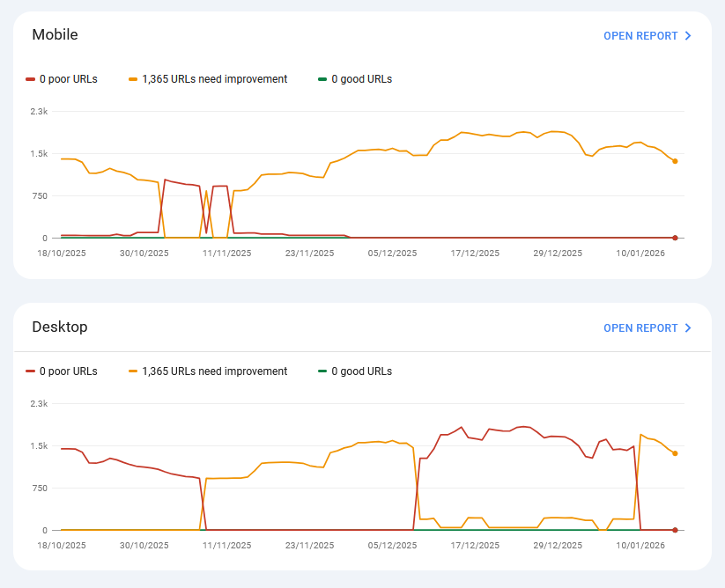Viewport: 725px width, 588px height.
Task: Click the 1.5k label on Desktop chart
Action: pyautogui.click(x=40, y=446)
